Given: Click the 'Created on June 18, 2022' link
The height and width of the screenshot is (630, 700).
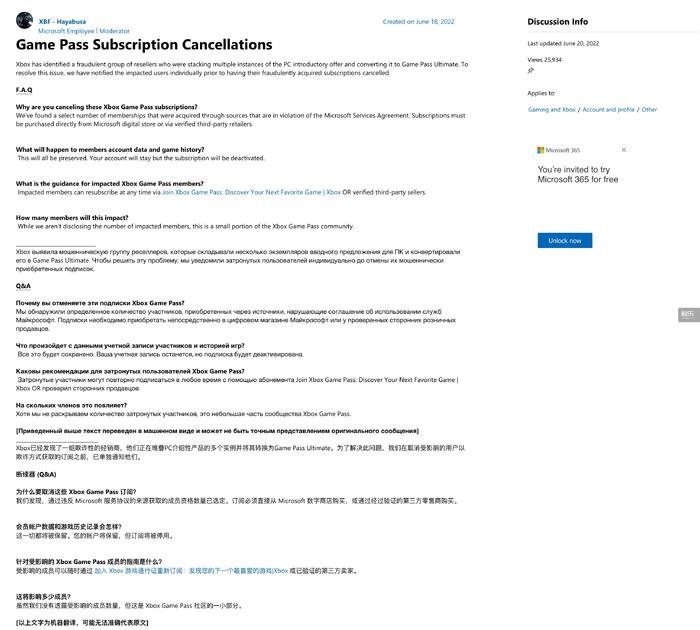Looking at the screenshot, I should 418,21.
